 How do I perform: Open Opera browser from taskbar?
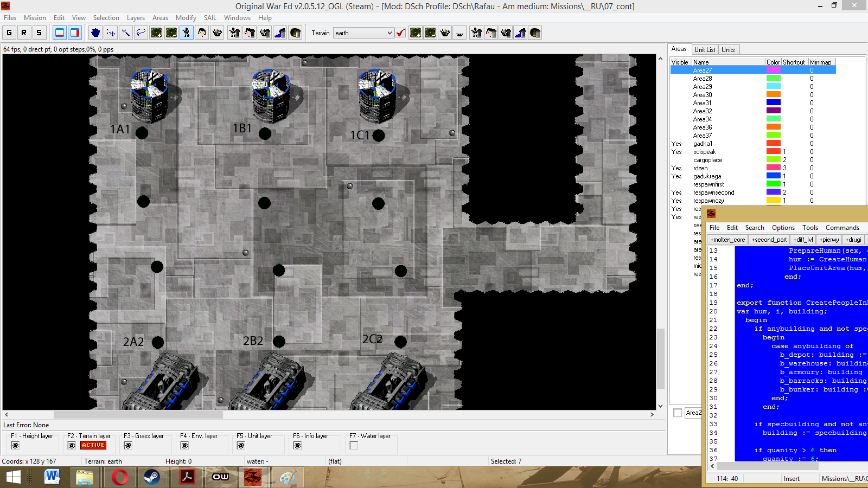point(120,477)
